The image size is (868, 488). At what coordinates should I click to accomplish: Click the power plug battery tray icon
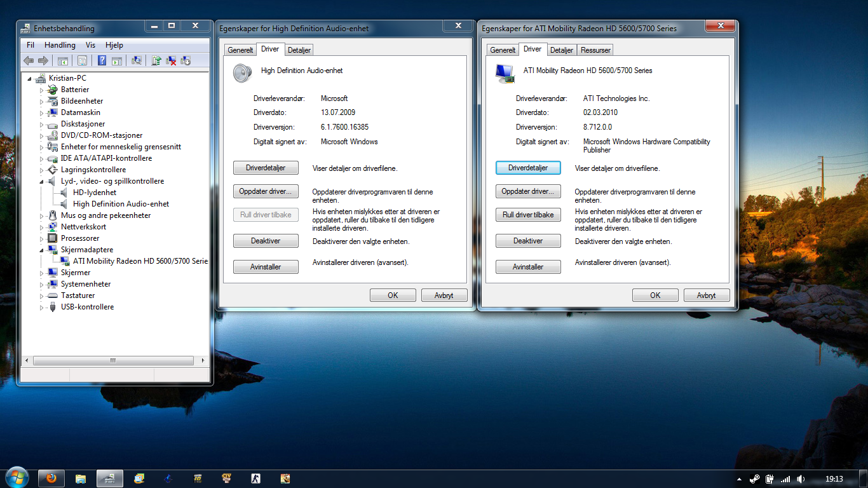click(x=770, y=479)
